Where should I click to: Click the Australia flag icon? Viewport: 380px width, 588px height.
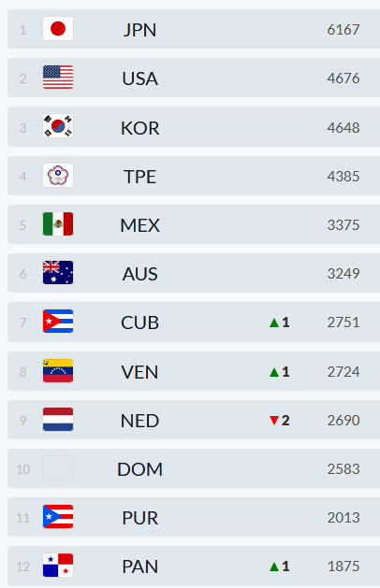pyautogui.click(x=58, y=273)
